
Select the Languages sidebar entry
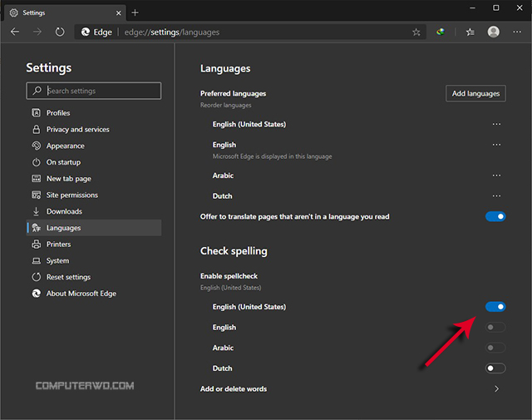click(94, 228)
